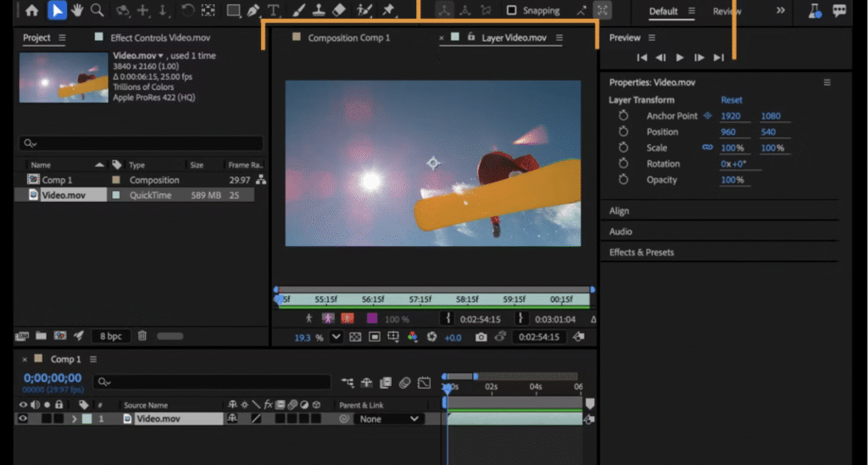Open the feedback speech bubble icon
The image size is (868, 465).
[839, 10]
